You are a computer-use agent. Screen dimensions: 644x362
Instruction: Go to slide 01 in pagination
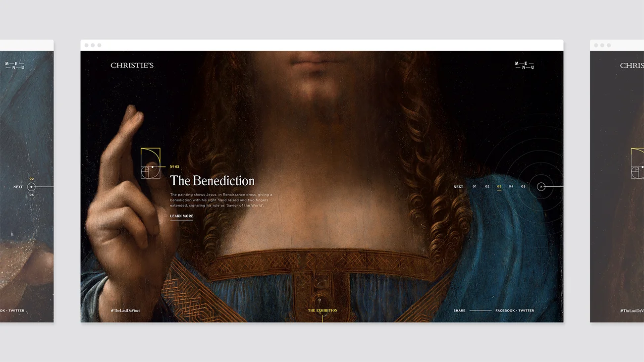475,187
